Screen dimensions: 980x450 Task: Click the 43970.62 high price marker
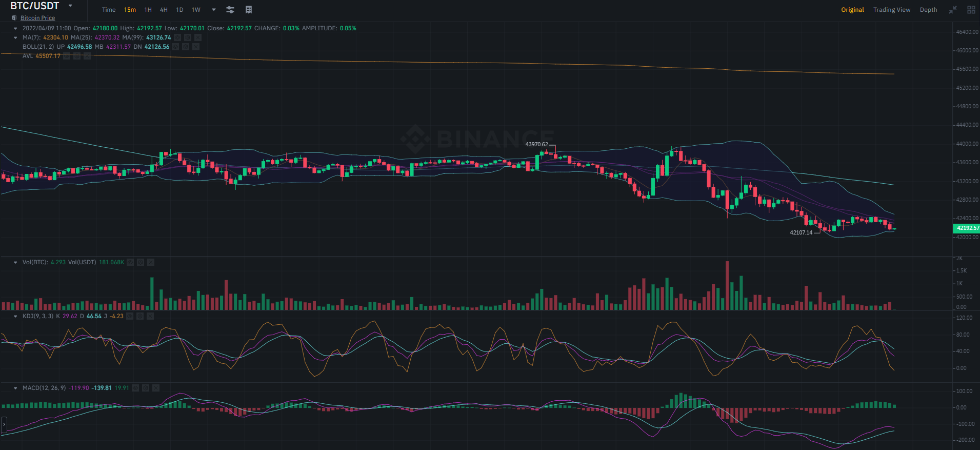pyautogui.click(x=536, y=144)
